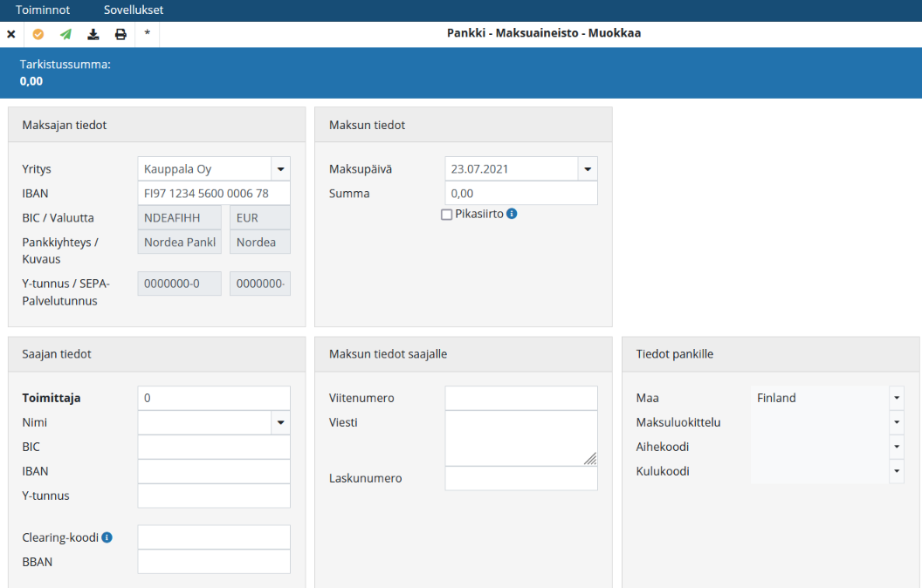922x588 pixels.
Task: Expand the Nimi recipient name dropdown
Action: click(x=280, y=422)
